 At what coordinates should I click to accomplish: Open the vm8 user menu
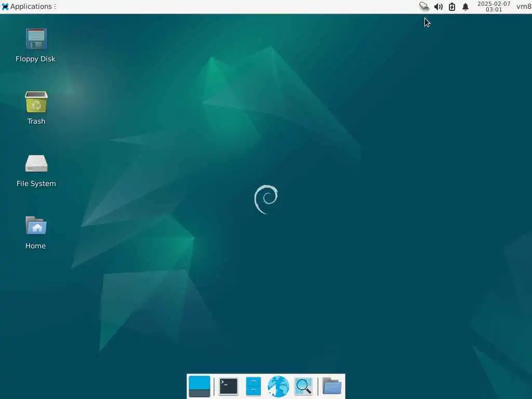pyautogui.click(x=524, y=6)
